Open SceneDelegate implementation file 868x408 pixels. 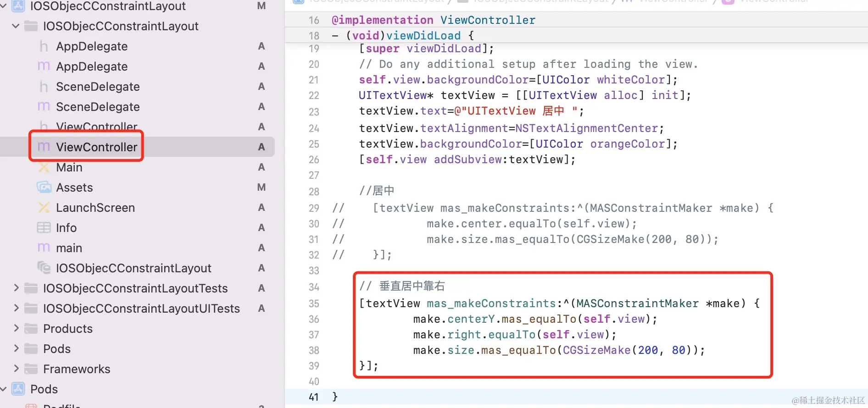[x=98, y=107]
